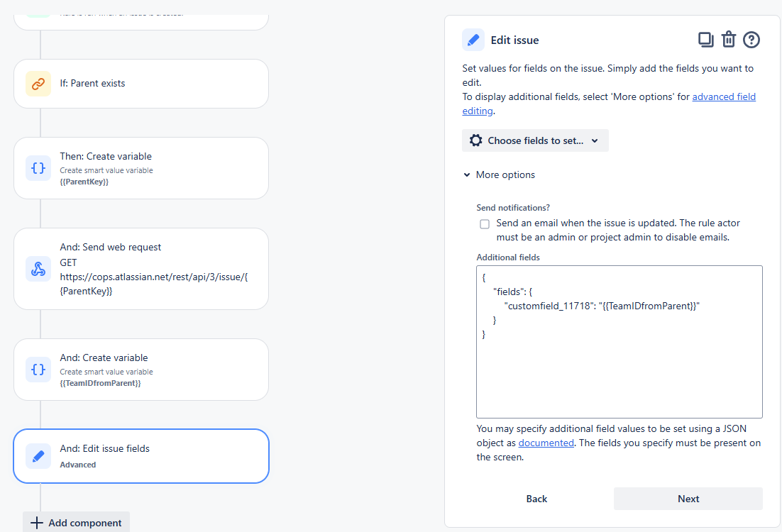Image resolution: width=782 pixels, height=532 pixels.
Task: Toggle the send email notifications checkbox
Action: [485, 224]
